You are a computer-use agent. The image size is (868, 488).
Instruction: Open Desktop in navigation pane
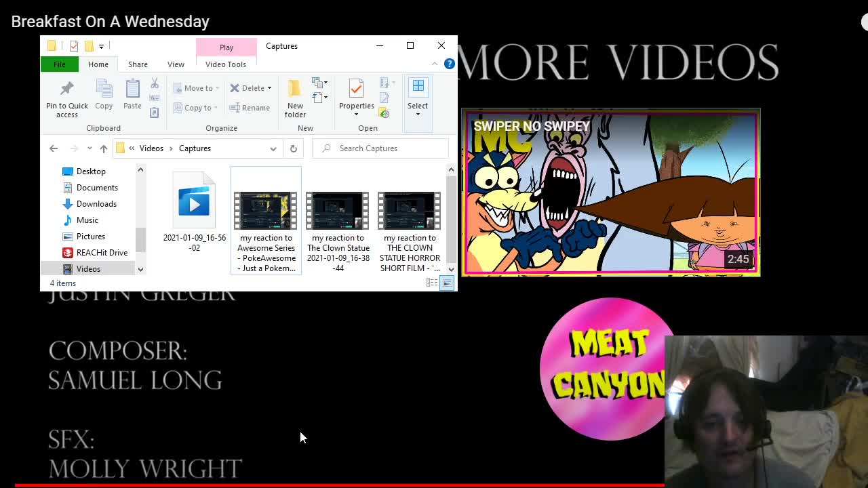91,171
